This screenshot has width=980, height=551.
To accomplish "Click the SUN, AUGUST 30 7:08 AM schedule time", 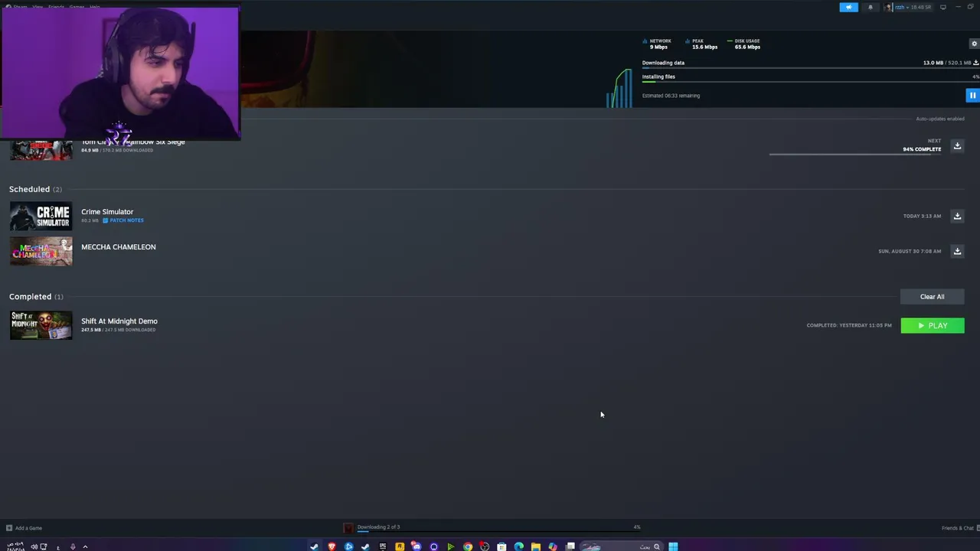I will pyautogui.click(x=910, y=251).
